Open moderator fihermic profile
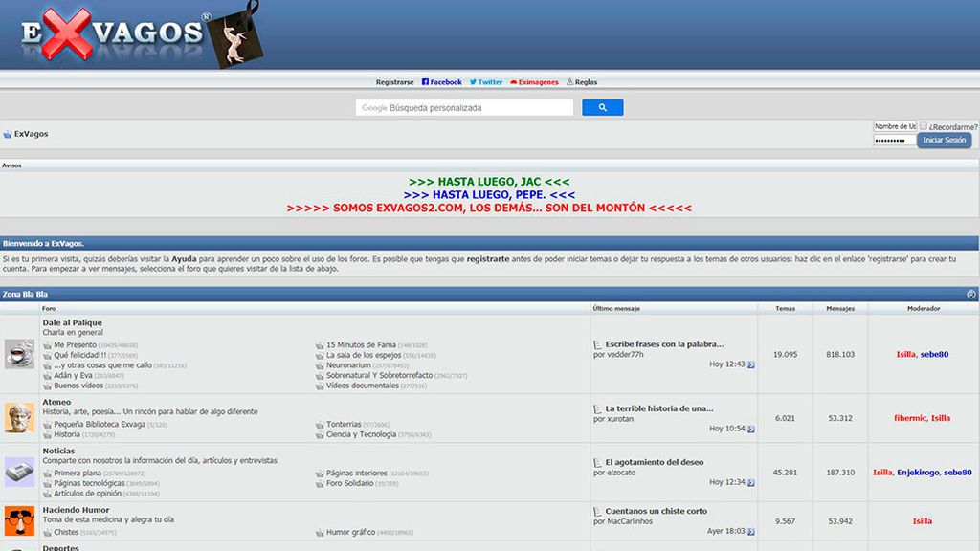 [x=910, y=418]
